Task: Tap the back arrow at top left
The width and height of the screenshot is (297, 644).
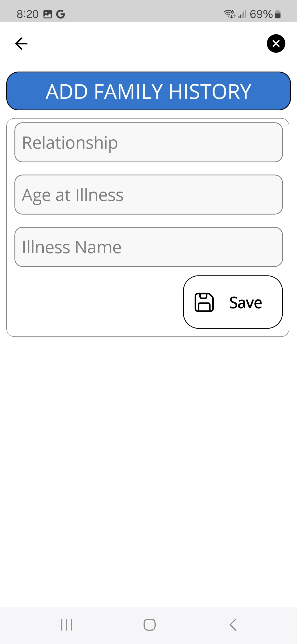Action: (21, 43)
